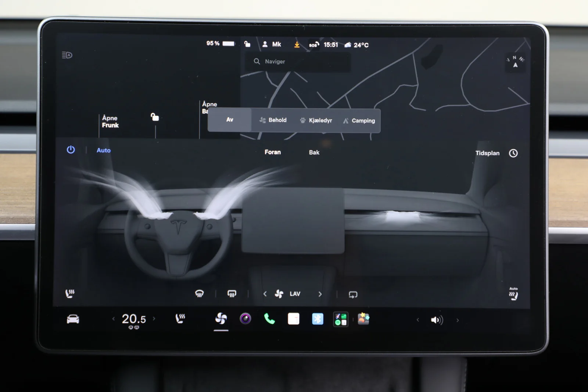Open the car controls menu
Screen dimensions: 588x392
pyautogui.click(x=73, y=319)
